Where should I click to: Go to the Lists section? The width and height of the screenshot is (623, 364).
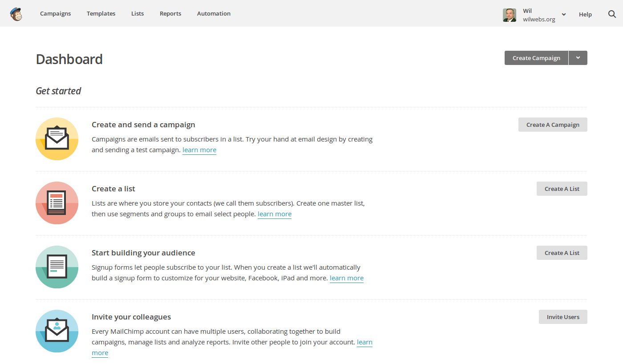point(138,14)
